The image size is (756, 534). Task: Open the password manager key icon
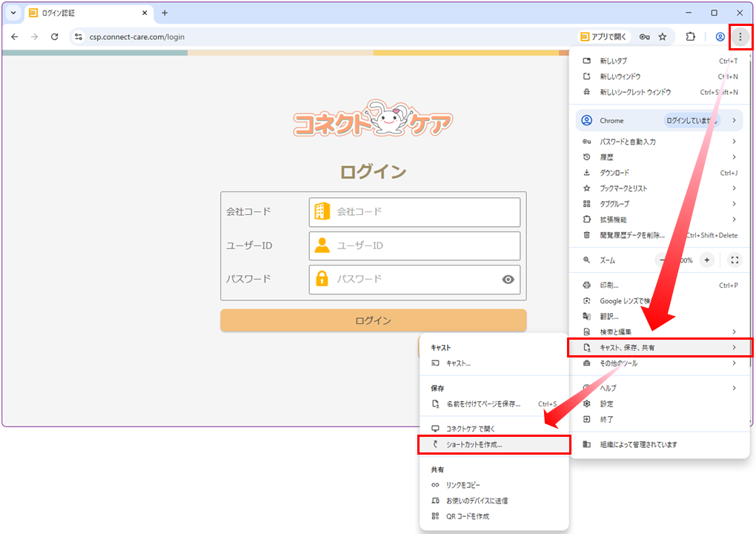(x=645, y=36)
